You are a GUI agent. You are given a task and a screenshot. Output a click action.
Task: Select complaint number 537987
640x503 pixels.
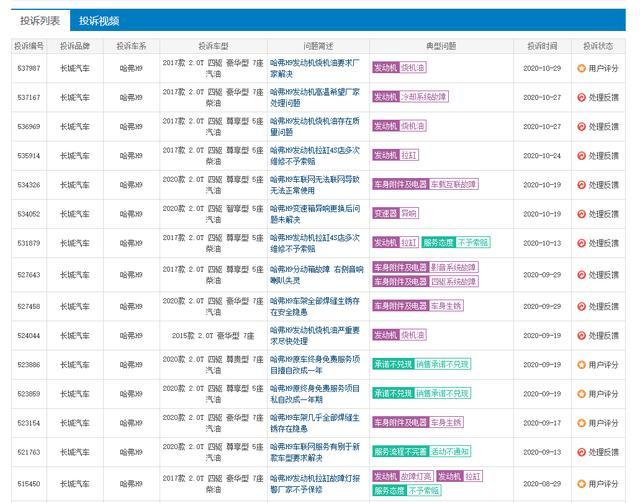pos(29,68)
